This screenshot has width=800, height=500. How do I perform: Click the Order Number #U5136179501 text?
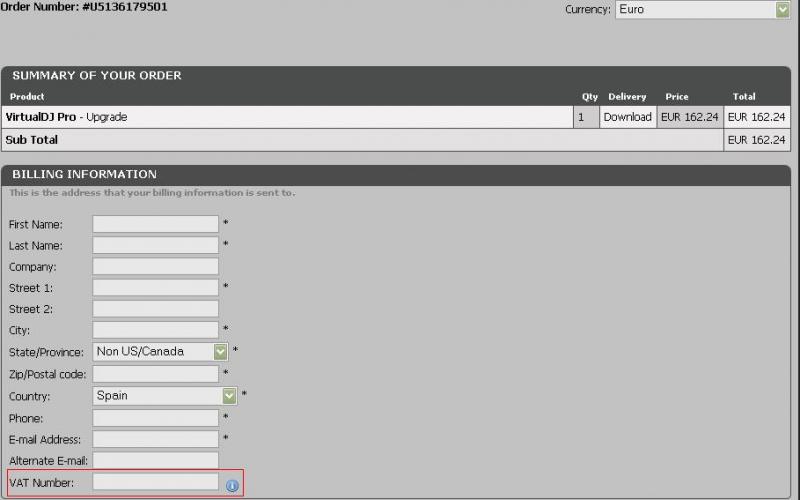84,7
